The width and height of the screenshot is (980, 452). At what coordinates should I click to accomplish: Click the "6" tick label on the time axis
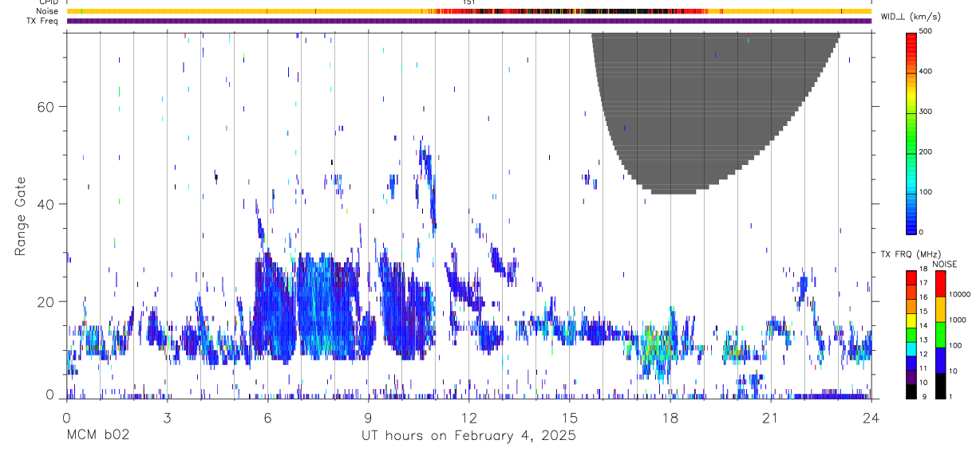point(267,417)
